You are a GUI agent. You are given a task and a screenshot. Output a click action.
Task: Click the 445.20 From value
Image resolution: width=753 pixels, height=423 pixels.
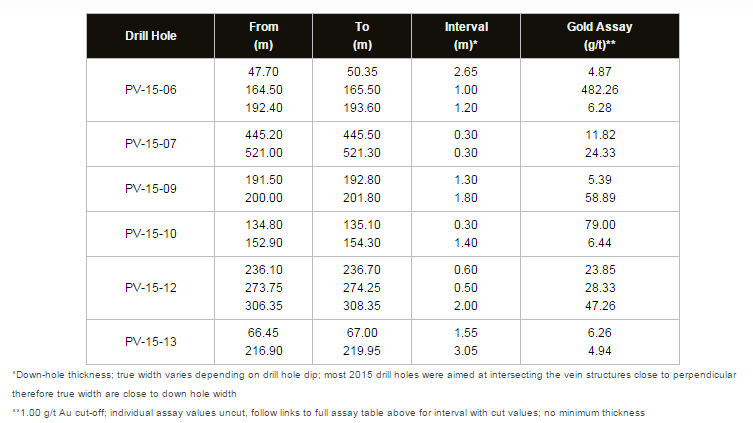pyautogui.click(x=263, y=133)
